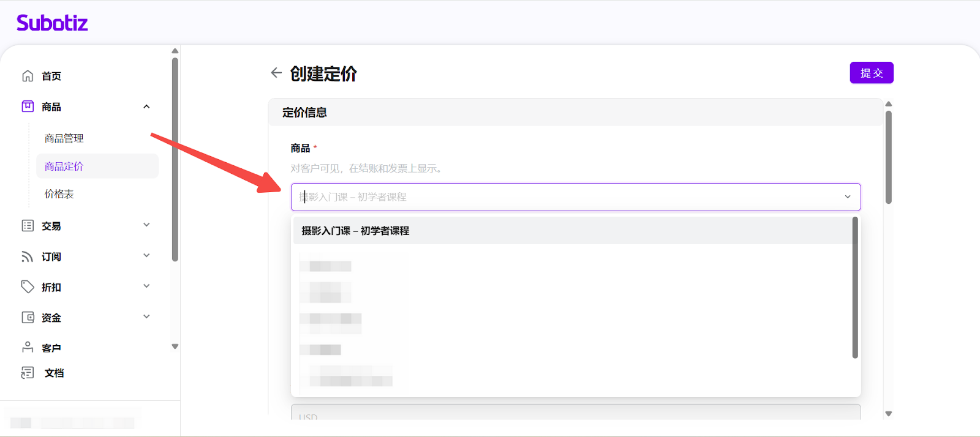Go back using the arrow beside 创建定价
980x437 pixels.
coord(276,73)
